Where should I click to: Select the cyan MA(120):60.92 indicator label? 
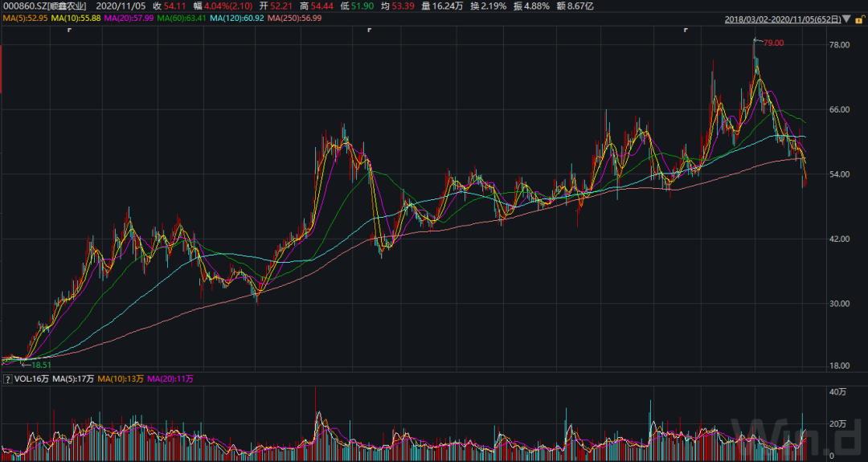pos(236,18)
